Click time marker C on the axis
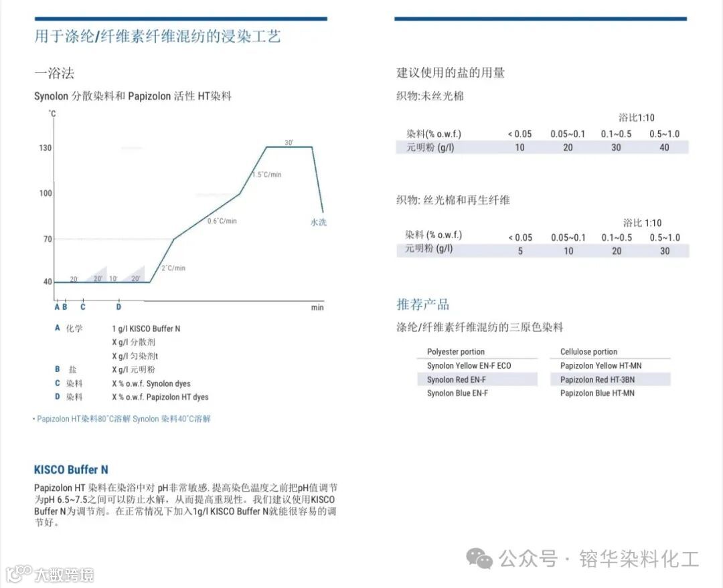Screen dimensions: 723x588 (82, 307)
